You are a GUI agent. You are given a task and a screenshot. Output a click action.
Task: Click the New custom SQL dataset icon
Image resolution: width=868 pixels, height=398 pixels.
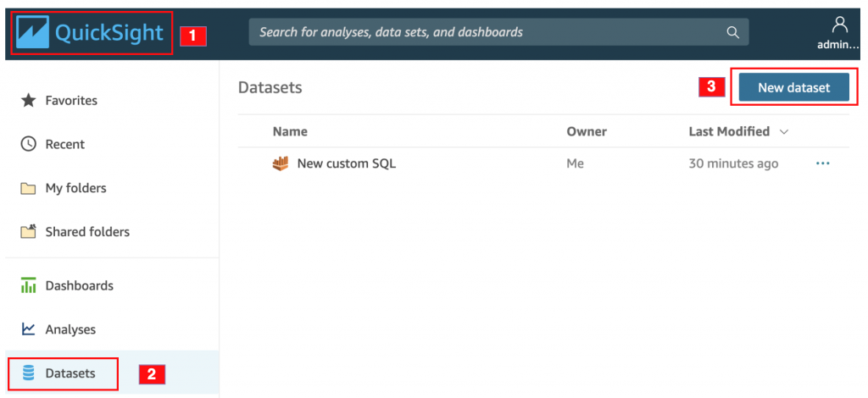pos(281,163)
